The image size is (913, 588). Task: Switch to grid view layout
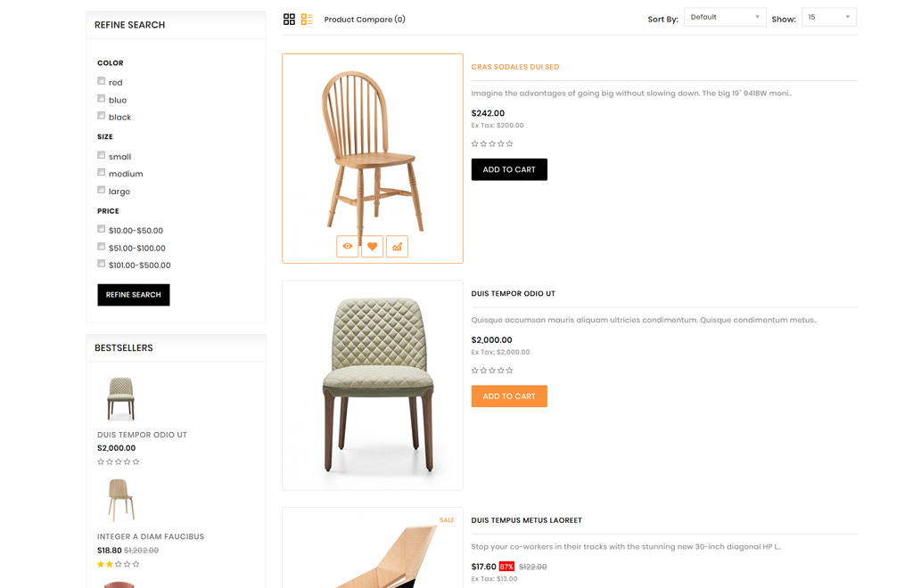point(289,20)
